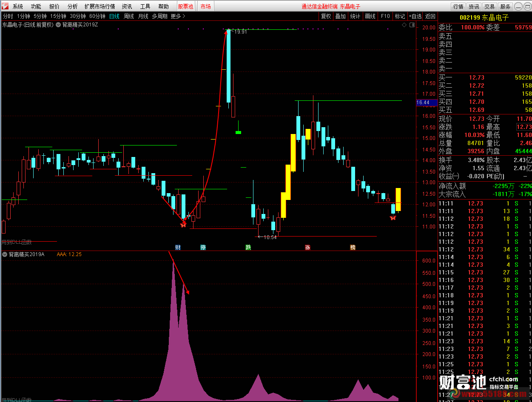
Task: Switch to the 5分钟 chart period
Action: point(40,16)
